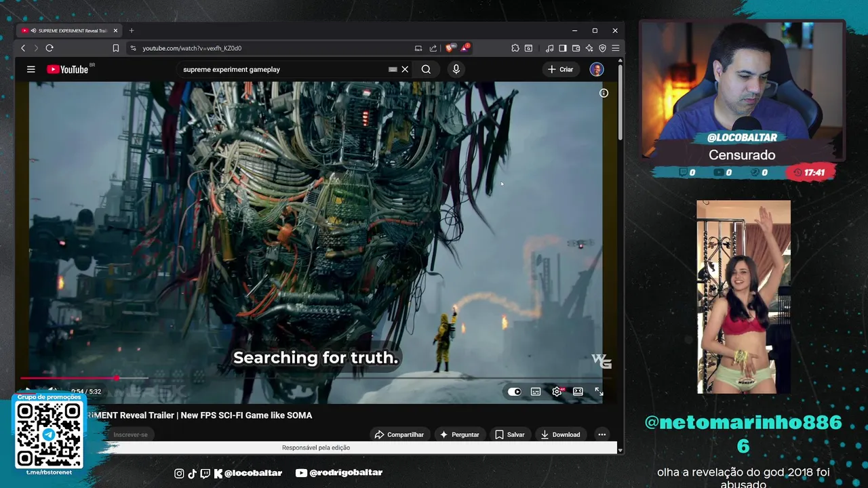
Task: Start voice search with microphone
Action: click(x=456, y=69)
